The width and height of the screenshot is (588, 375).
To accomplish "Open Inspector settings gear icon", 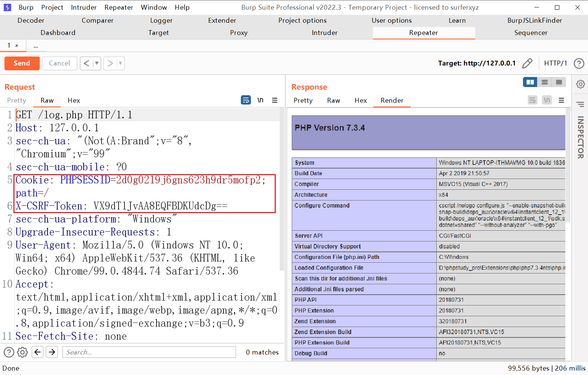I will tap(580, 84).
